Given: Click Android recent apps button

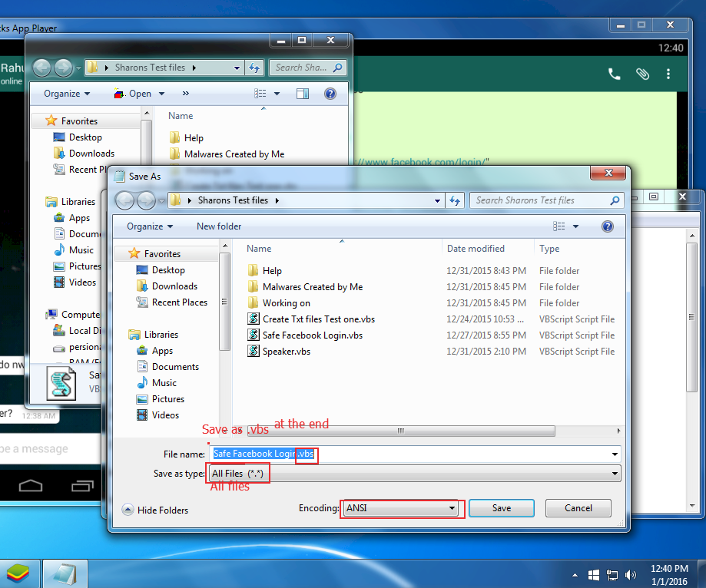Looking at the screenshot, I should tap(82, 486).
